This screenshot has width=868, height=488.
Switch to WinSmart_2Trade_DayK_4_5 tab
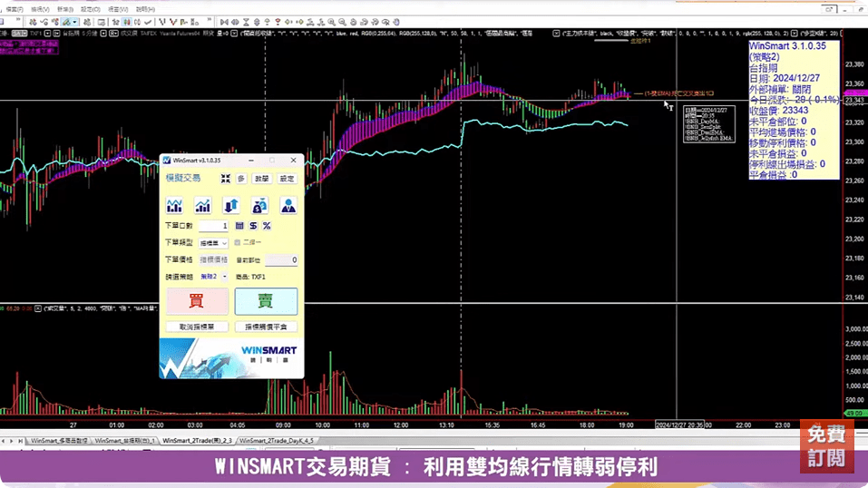[x=277, y=441]
